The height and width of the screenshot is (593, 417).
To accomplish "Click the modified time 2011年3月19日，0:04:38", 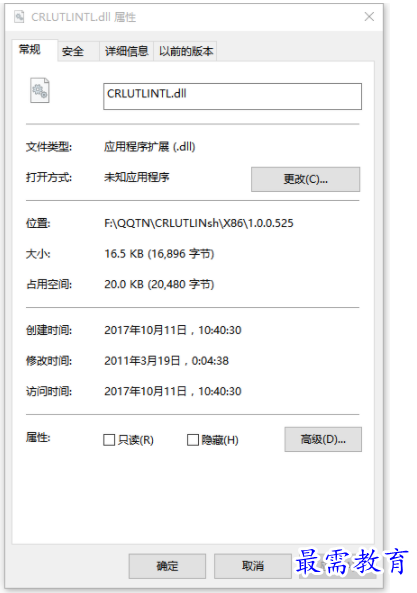I will 166,361.
